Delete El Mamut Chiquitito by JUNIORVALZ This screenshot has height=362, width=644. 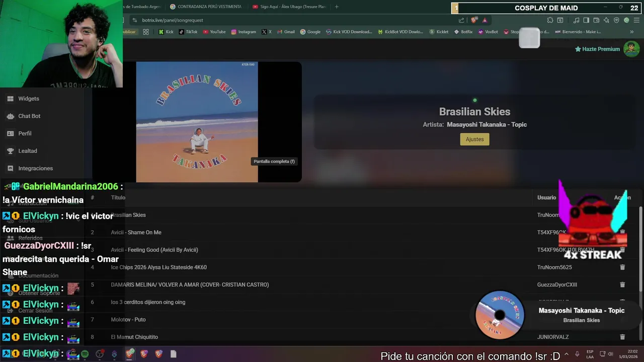pos(622,337)
